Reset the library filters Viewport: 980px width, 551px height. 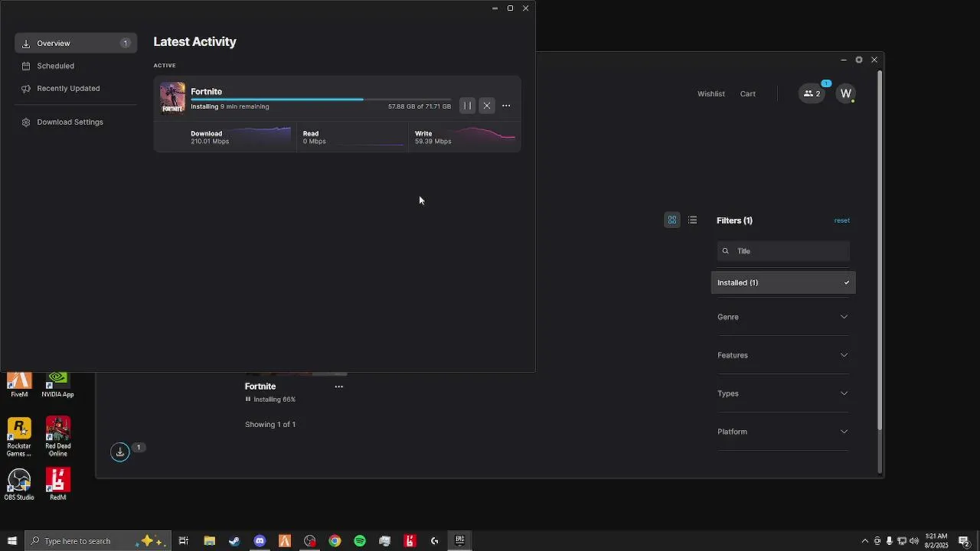click(x=842, y=220)
